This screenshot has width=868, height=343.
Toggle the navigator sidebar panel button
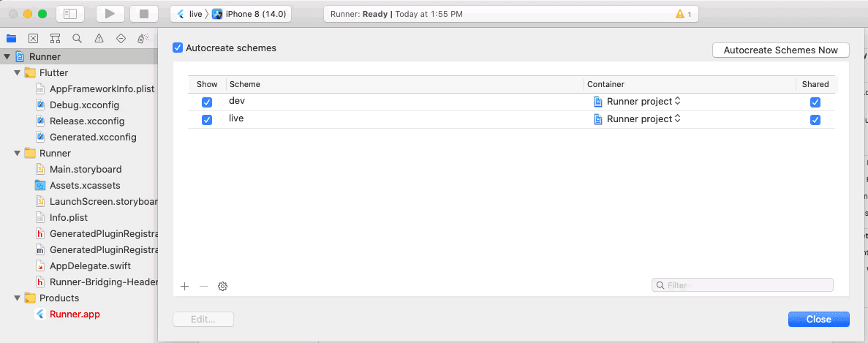click(x=70, y=14)
